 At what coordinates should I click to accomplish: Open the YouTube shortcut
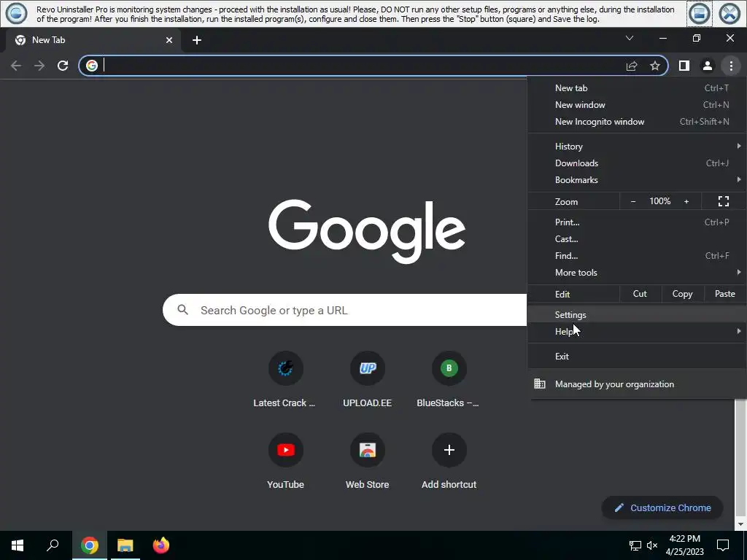click(x=285, y=462)
